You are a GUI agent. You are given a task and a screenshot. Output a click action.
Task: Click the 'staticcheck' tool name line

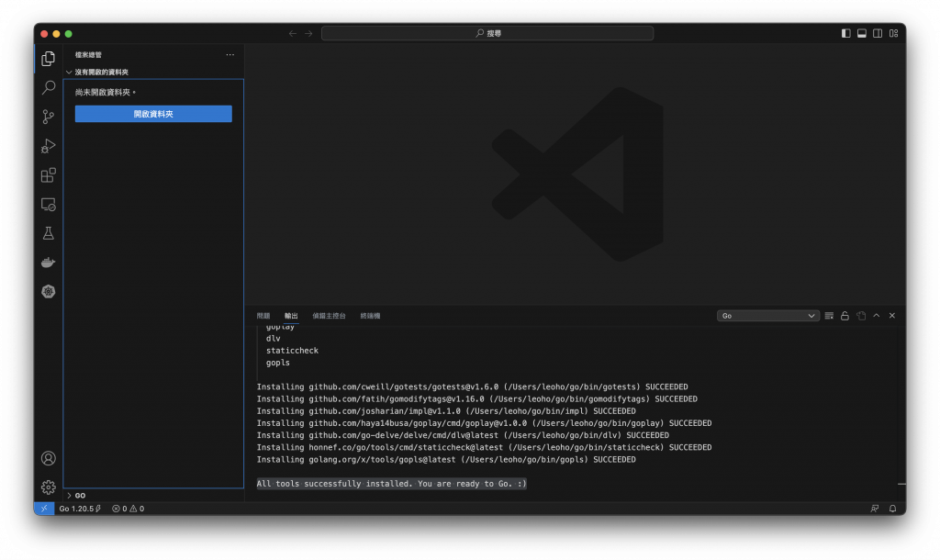click(x=293, y=351)
